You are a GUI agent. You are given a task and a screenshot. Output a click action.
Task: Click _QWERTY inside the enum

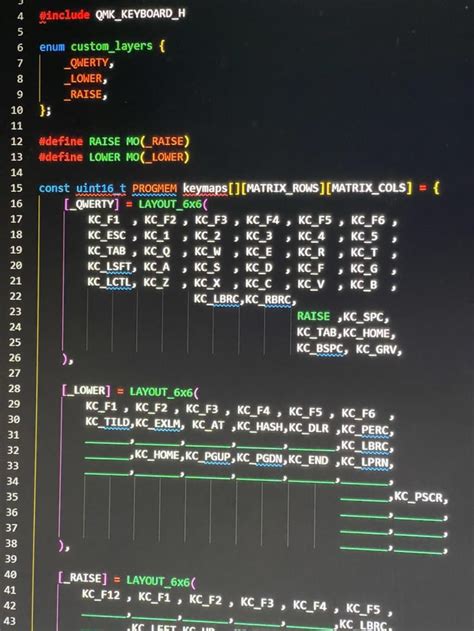pyautogui.click(x=87, y=63)
